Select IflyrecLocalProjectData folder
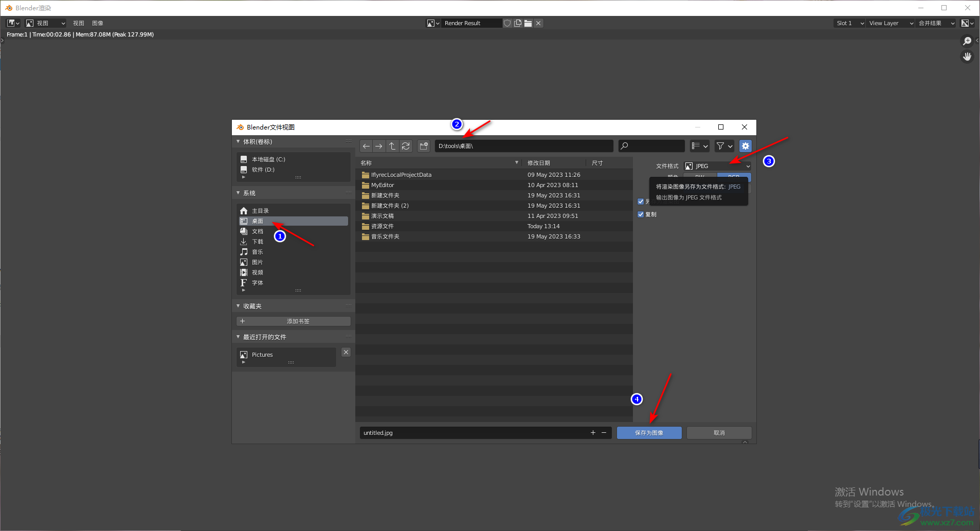This screenshot has height=531, width=980. point(494,175)
